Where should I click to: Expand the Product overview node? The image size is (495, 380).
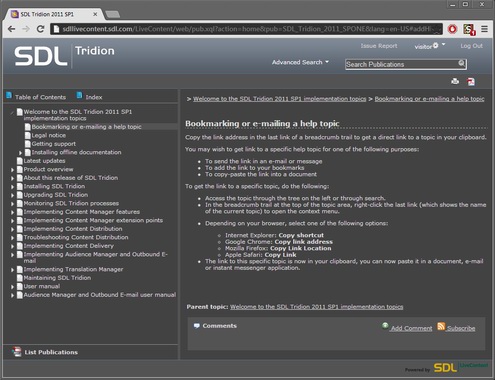[x=12, y=170]
